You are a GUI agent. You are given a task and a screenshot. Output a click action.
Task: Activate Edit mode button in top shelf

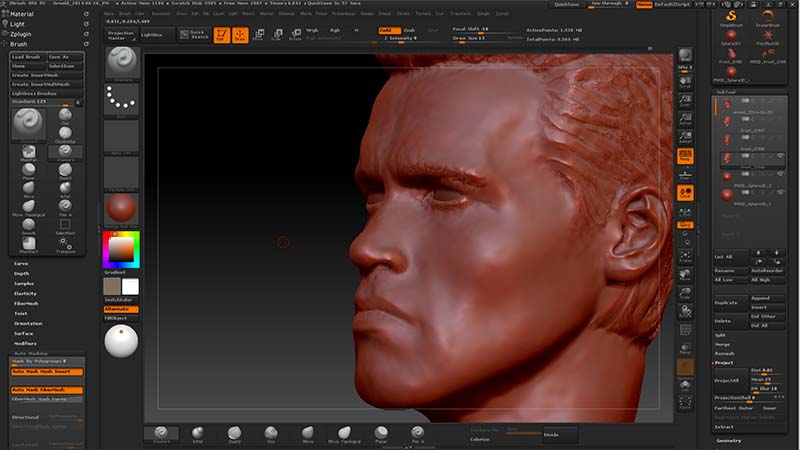pos(221,35)
